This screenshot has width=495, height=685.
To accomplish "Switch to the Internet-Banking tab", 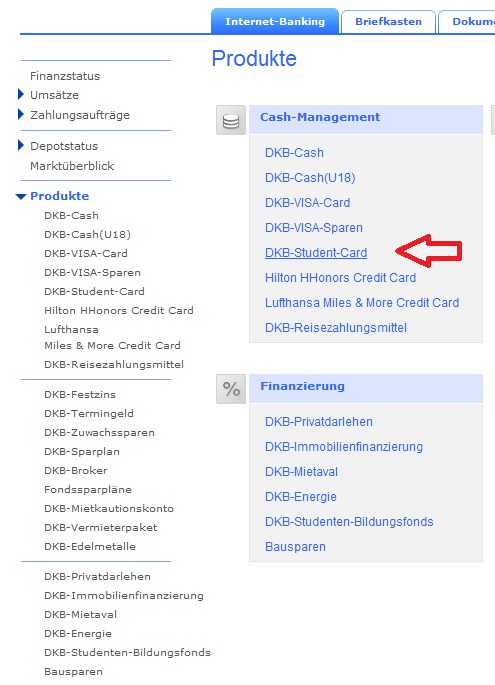I will [x=275, y=21].
